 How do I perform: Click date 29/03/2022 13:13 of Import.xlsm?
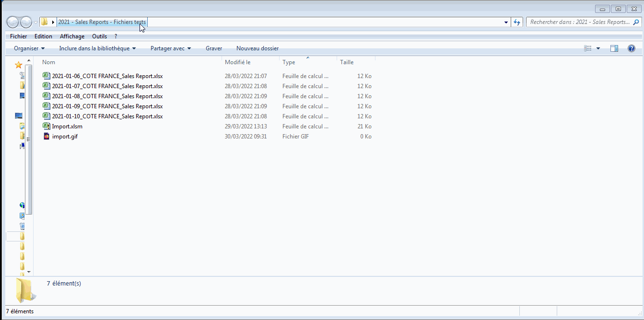[x=246, y=126]
